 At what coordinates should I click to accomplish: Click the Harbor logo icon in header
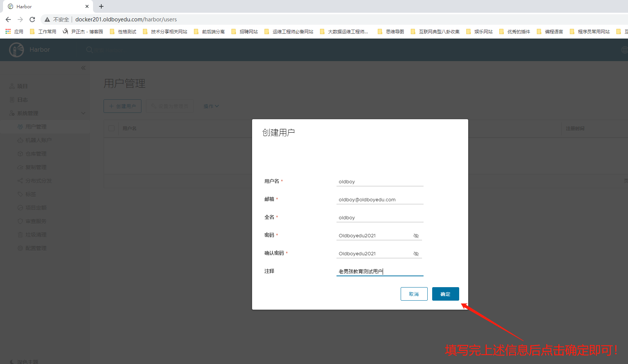(x=17, y=49)
